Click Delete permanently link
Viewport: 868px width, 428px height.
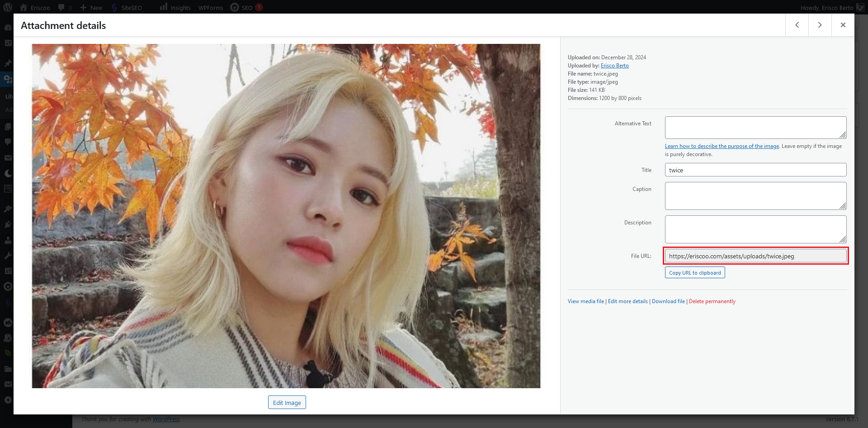click(x=712, y=301)
